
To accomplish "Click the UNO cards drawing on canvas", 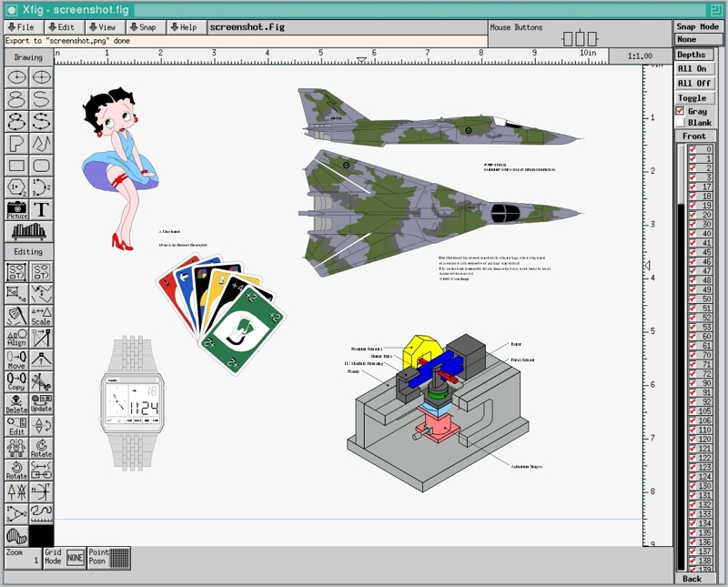I will coord(221,313).
